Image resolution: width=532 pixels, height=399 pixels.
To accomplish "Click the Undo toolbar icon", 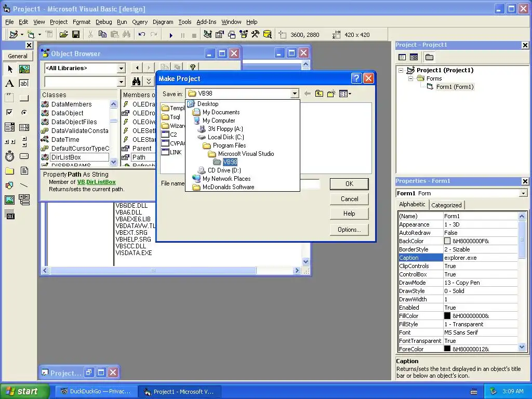I will coord(142,34).
